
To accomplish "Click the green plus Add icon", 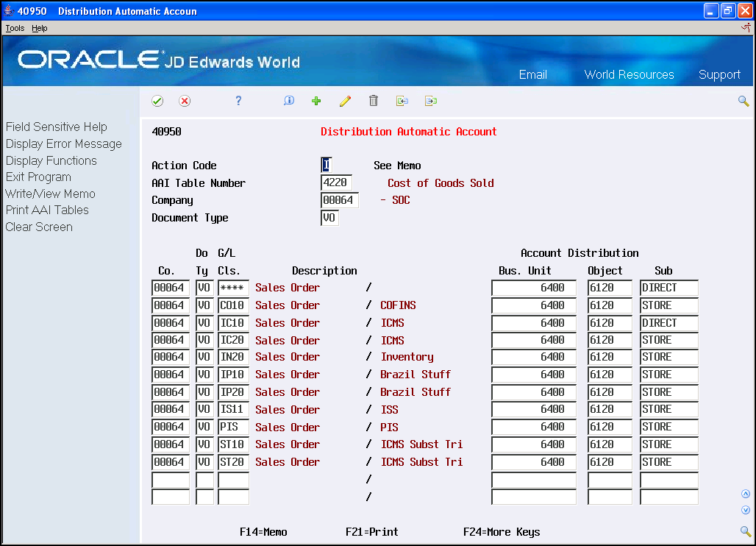I will (316, 101).
